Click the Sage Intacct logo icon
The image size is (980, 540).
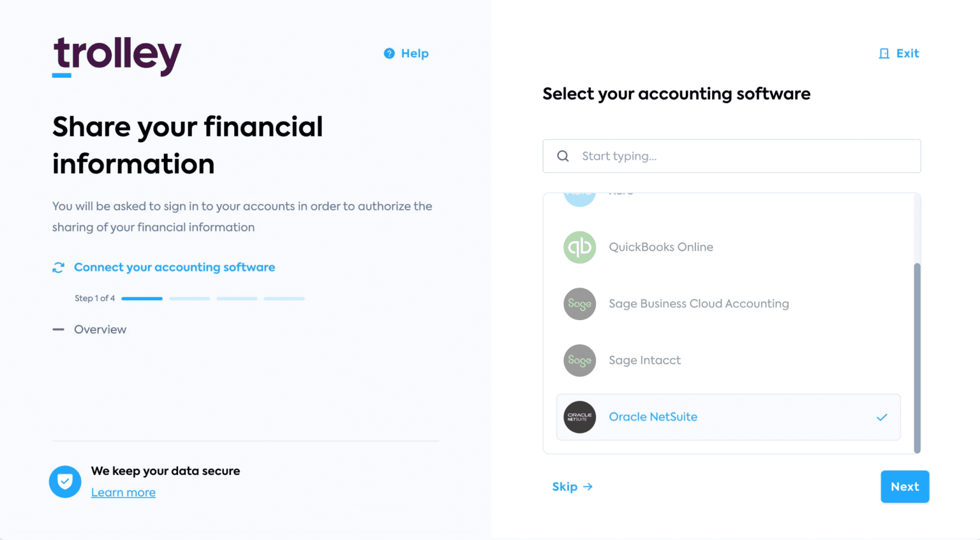pyautogui.click(x=579, y=360)
